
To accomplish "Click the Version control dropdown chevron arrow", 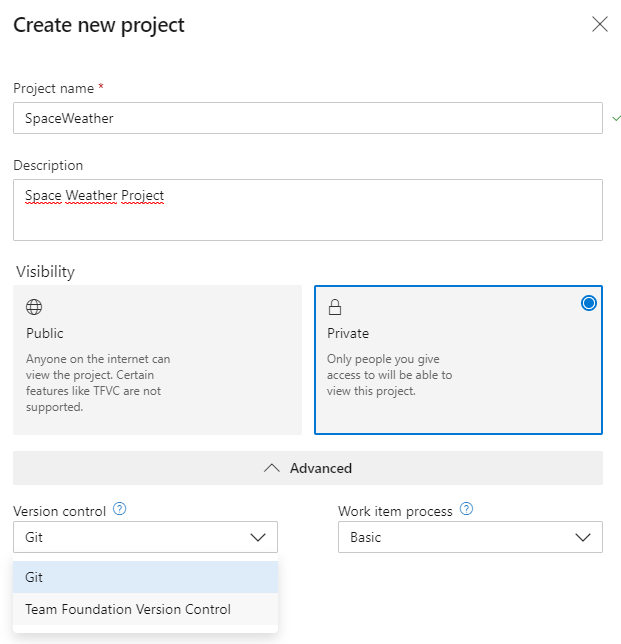I will click(258, 537).
